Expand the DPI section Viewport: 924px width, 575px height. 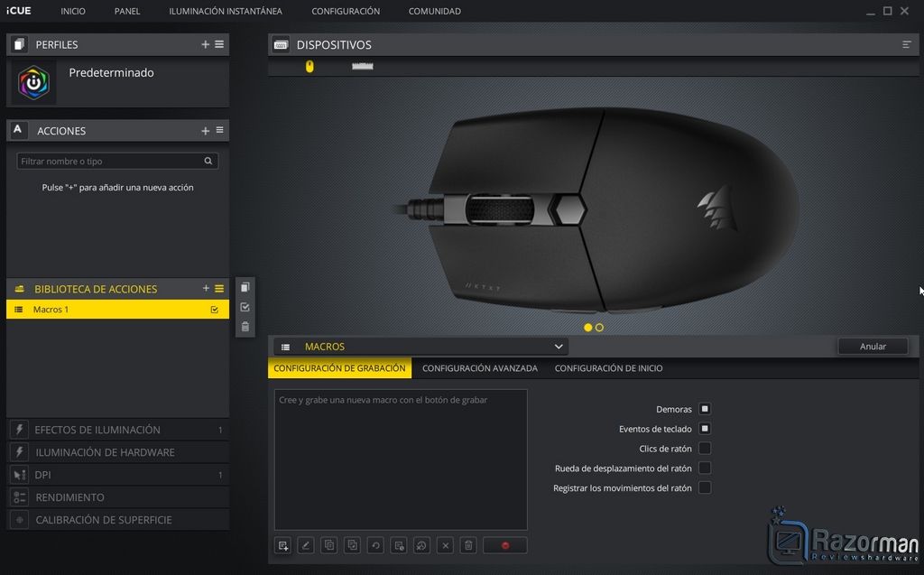click(118, 475)
